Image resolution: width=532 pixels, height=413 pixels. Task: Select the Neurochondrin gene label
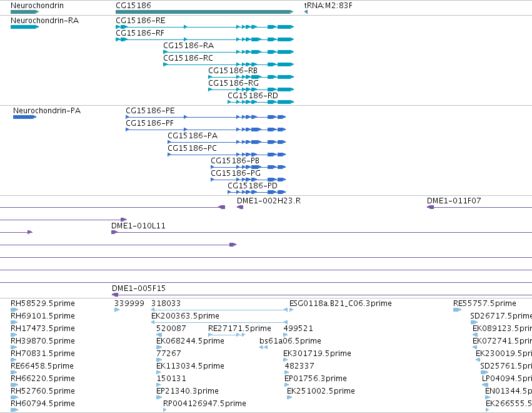(37, 6)
